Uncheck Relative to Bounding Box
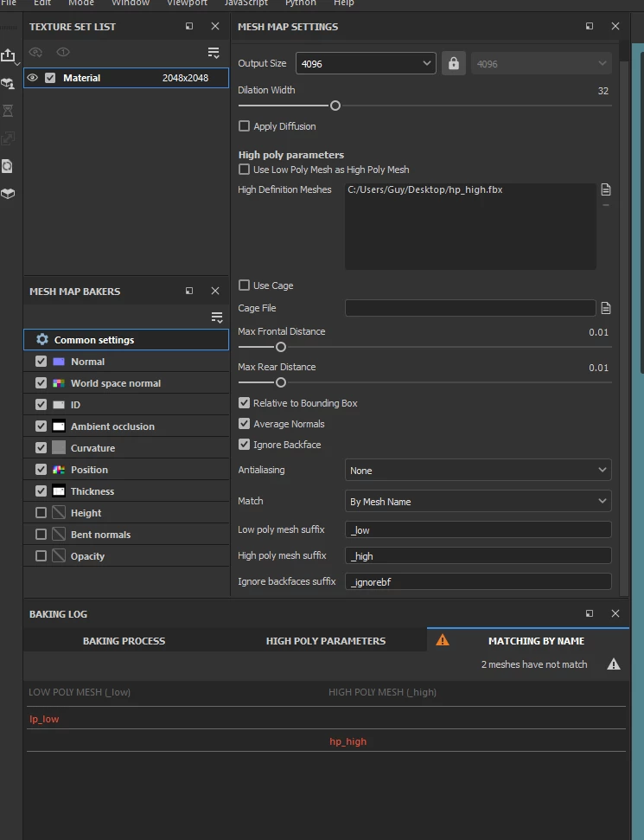 [x=244, y=403]
